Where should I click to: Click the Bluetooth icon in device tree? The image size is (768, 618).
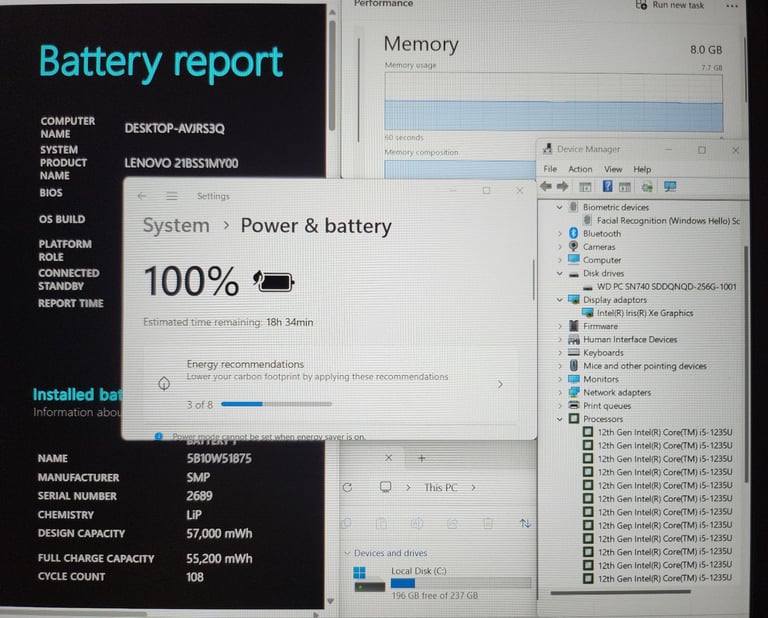click(574, 233)
